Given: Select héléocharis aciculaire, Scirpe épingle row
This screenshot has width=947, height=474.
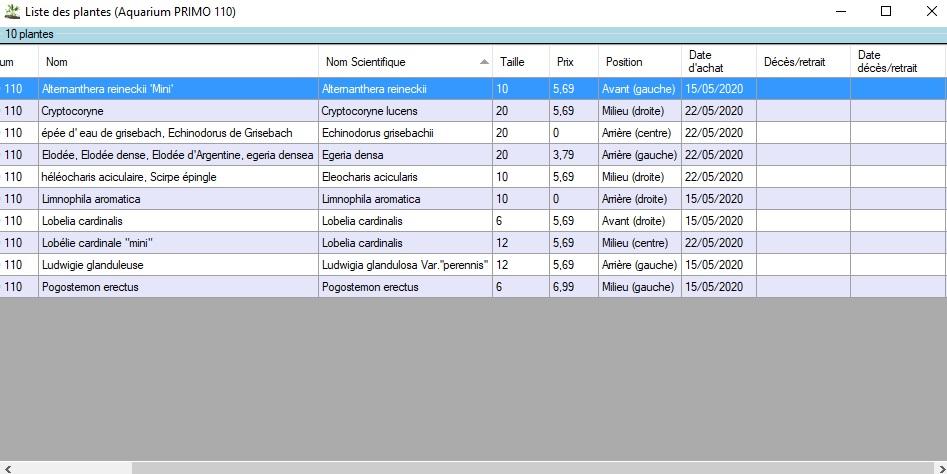Looking at the screenshot, I should [x=474, y=177].
